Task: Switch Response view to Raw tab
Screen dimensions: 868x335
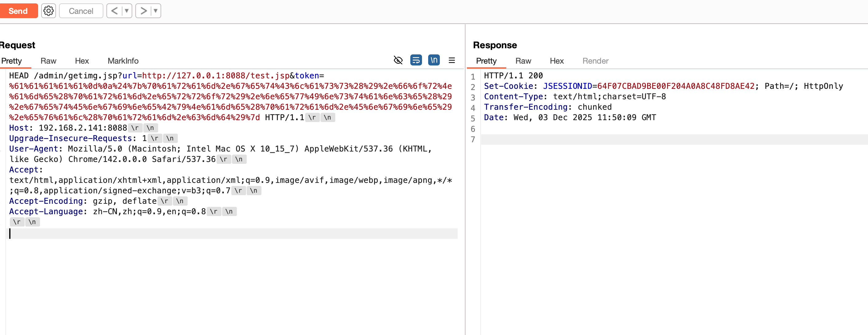Action: 523,61
